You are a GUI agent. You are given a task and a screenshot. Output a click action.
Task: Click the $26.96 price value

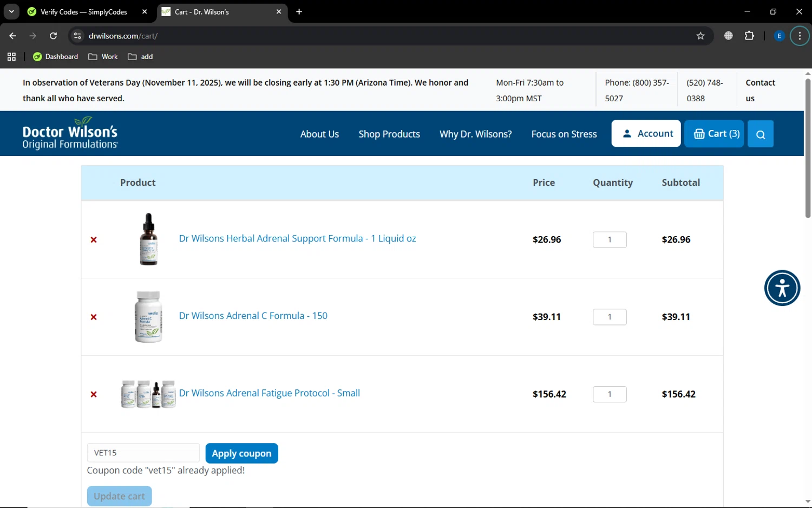547,239
